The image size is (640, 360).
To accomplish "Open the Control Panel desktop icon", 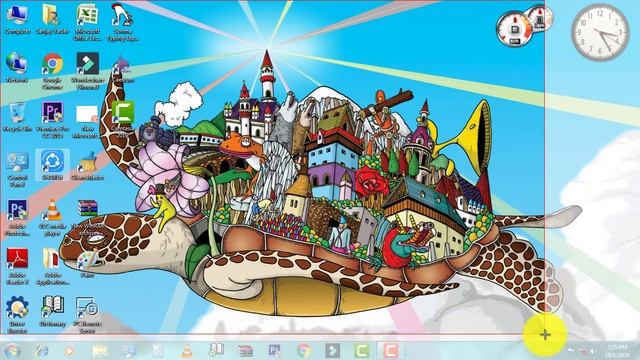I will pyautogui.click(x=17, y=169).
